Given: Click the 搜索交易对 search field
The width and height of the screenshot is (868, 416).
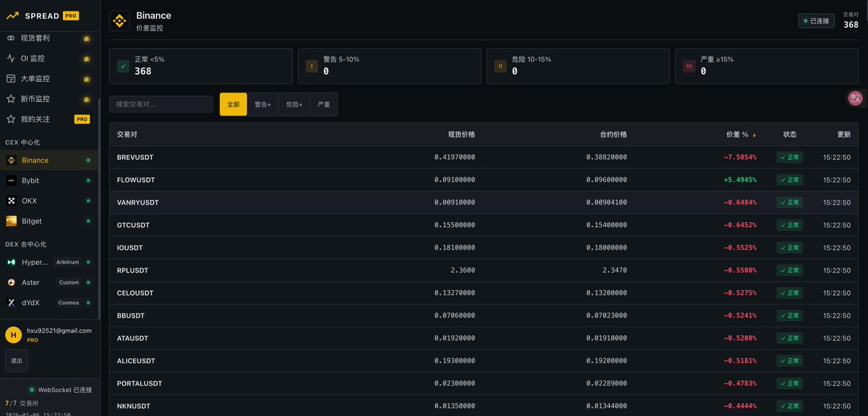Looking at the screenshot, I should click(x=161, y=104).
